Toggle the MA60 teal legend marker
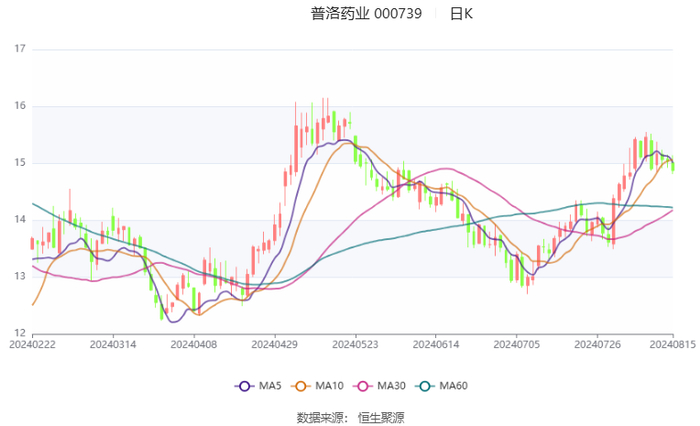Image resolution: width=700 pixels, height=426 pixels. click(x=425, y=386)
